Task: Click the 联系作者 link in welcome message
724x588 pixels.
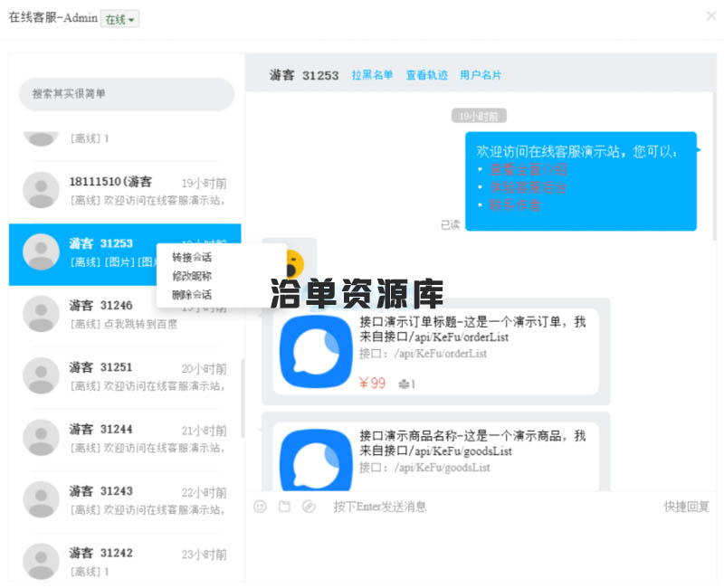Action: click(515, 205)
